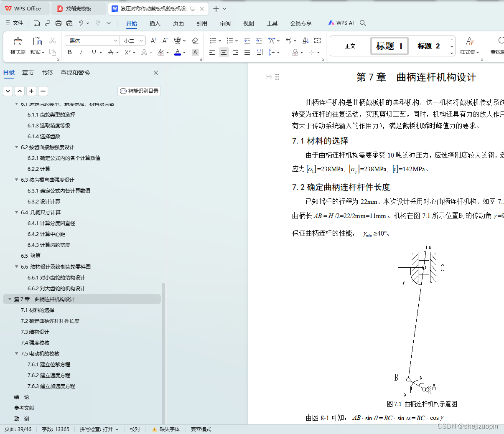This screenshot has height=434, width=504.
Task: Click the Increase Indent icon
Action: click(259, 41)
